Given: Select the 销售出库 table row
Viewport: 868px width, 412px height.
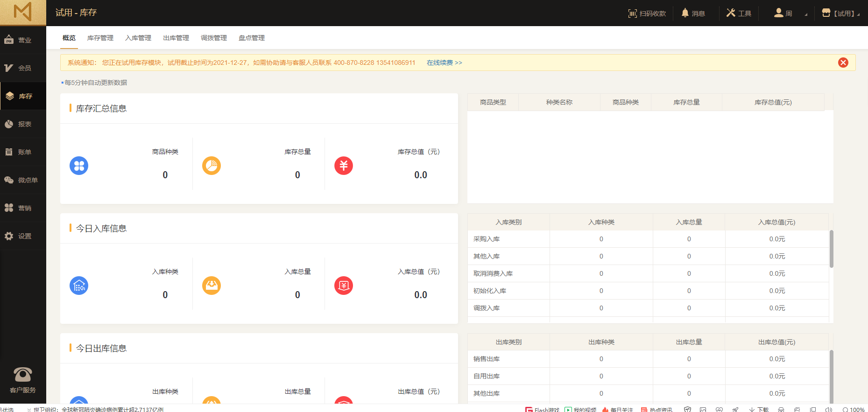Looking at the screenshot, I should 648,359.
